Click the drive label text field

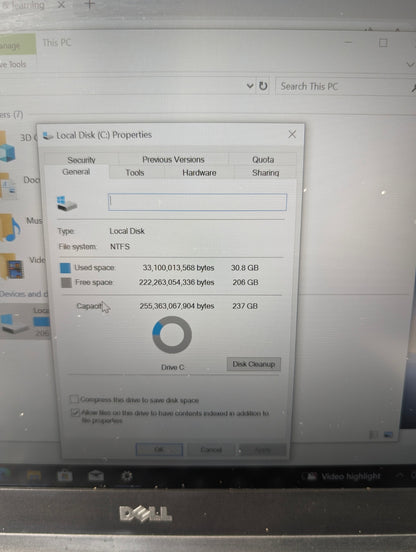pos(197,202)
